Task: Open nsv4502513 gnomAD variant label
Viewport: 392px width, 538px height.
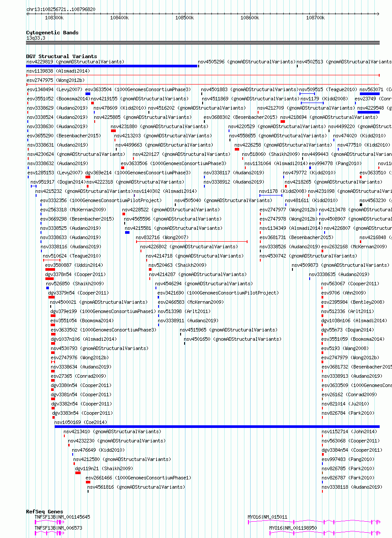Action: [x=344, y=62]
